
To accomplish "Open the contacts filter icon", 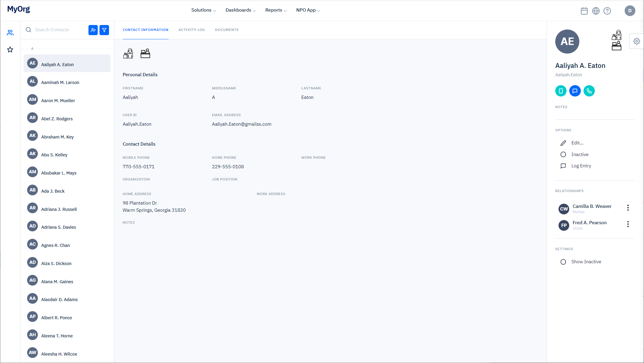I will 104,30.
